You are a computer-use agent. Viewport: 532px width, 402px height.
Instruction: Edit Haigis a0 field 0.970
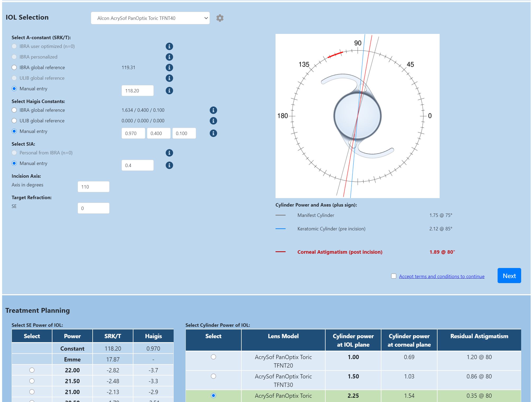click(133, 133)
